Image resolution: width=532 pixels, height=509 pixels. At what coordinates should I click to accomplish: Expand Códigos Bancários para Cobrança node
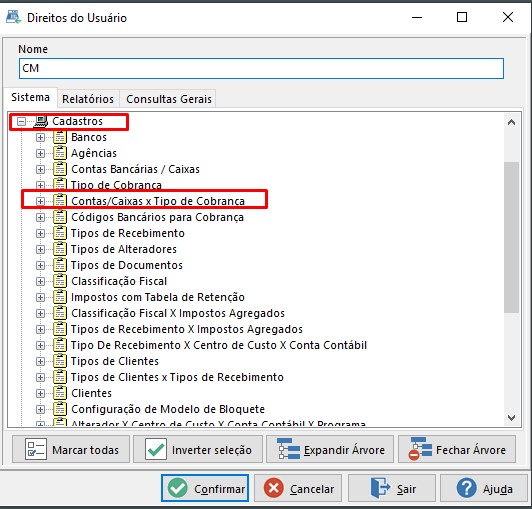(40, 217)
